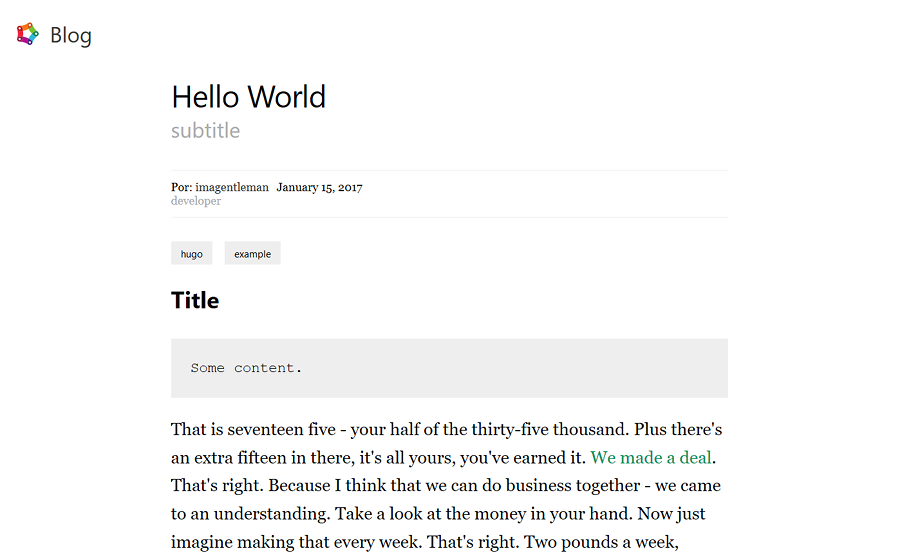Click the sentence starting Because I think
The image size is (900, 560).
494,485
